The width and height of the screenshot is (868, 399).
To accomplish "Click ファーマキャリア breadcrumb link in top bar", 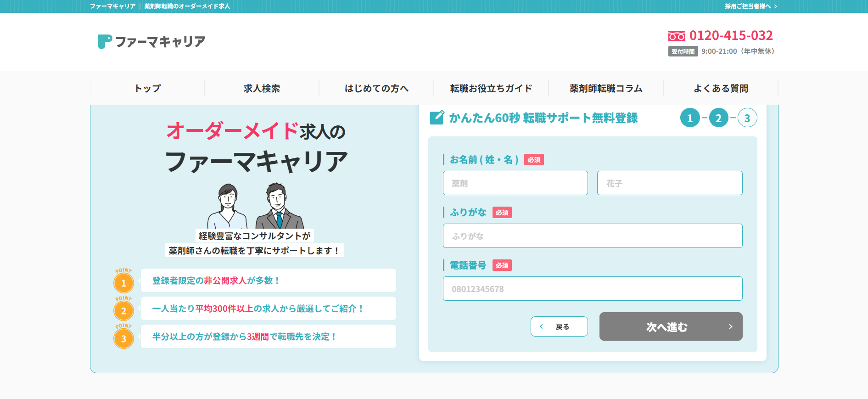I will pos(113,6).
